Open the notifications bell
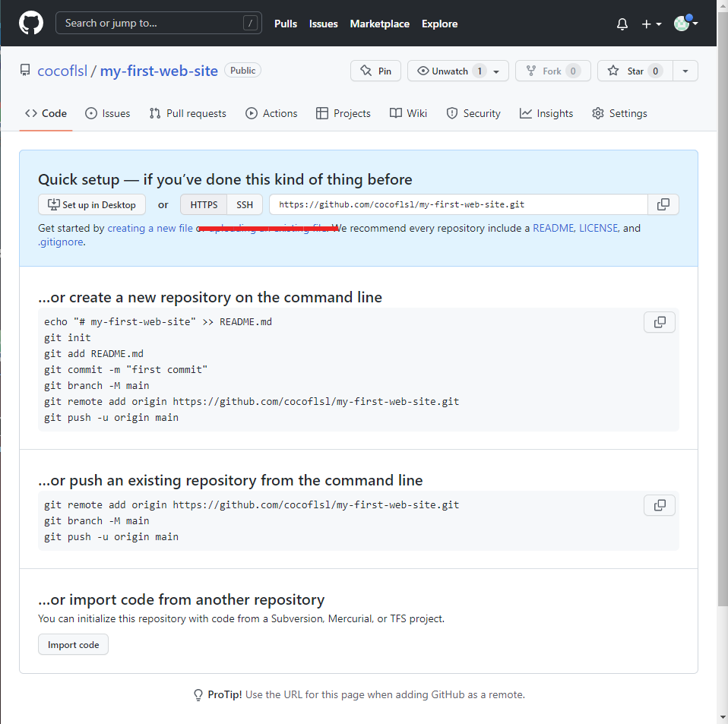 622,24
